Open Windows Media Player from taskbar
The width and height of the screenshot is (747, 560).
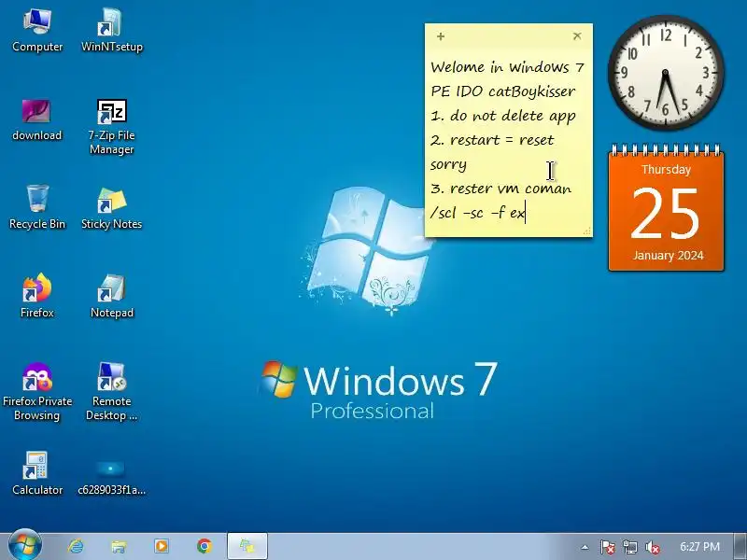162,546
